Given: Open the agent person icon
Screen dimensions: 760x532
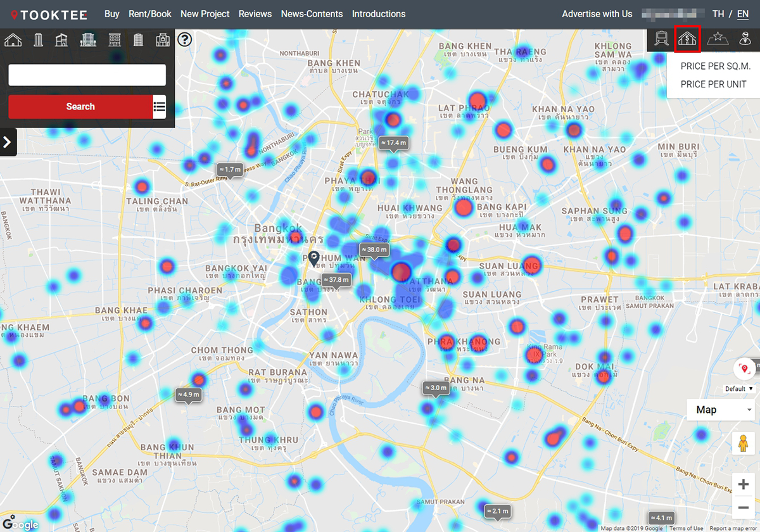Looking at the screenshot, I should (x=745, y=39).
